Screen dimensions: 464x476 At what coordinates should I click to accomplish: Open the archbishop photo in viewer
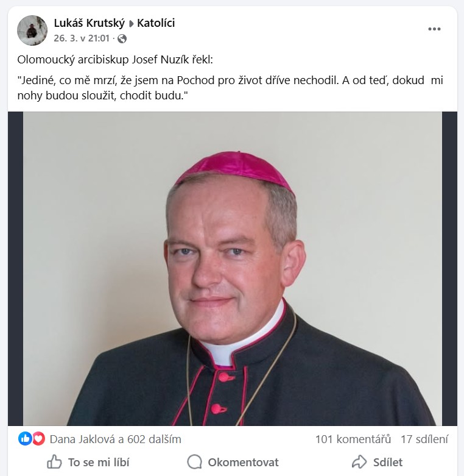[x=232, y=269]
